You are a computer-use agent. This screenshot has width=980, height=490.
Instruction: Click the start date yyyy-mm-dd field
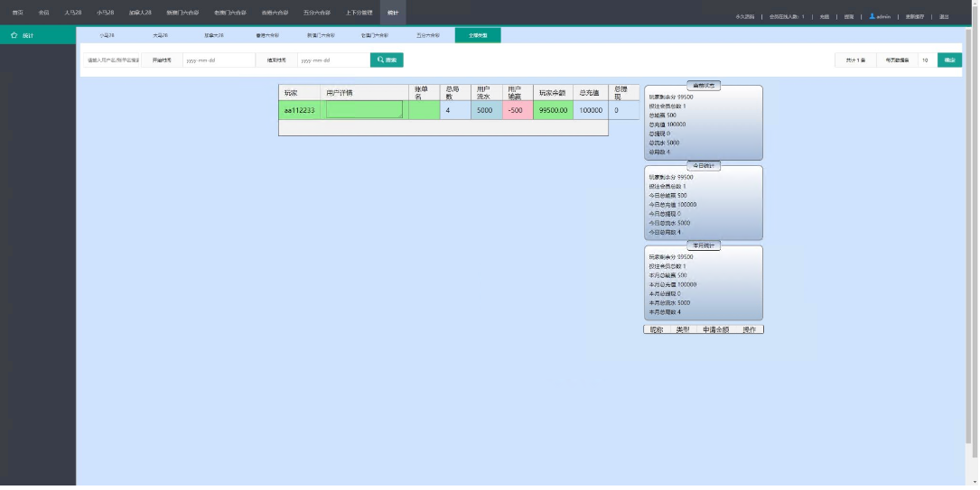[x=215, y=60]
